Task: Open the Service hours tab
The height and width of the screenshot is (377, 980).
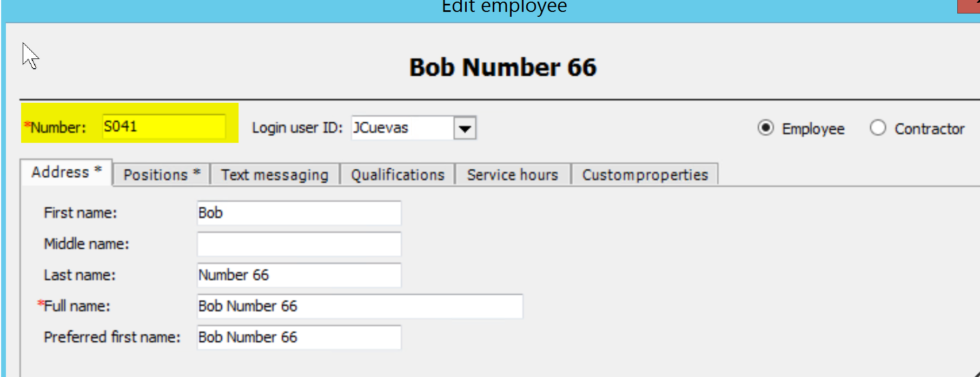Action: click(513, 175)
